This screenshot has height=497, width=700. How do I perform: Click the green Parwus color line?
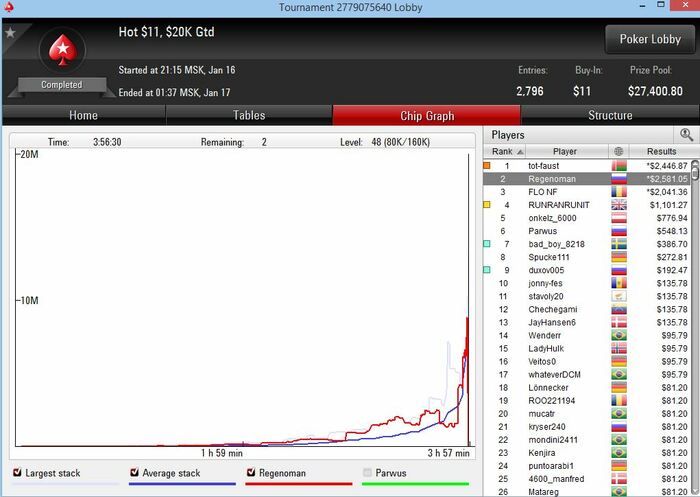click(x=415, y=484)
